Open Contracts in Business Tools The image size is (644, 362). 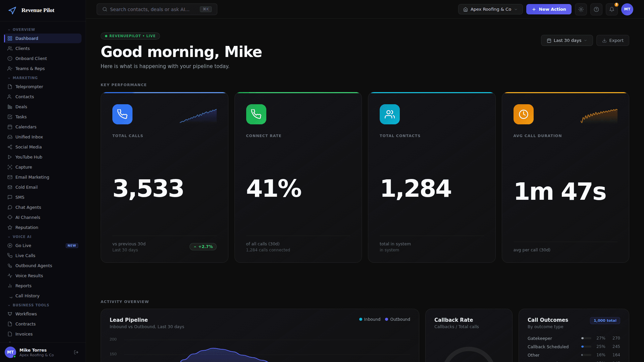43,324
